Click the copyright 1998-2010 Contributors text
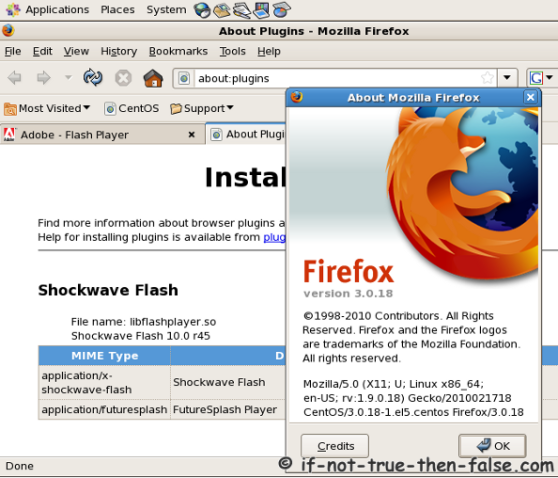Screen dimensions: 558x478 (411, 337)
